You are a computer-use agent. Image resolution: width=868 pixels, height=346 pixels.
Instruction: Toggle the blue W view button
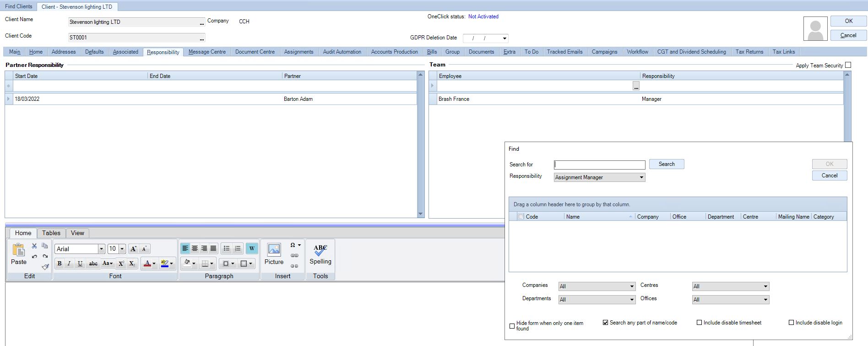(x=252, y=248)
